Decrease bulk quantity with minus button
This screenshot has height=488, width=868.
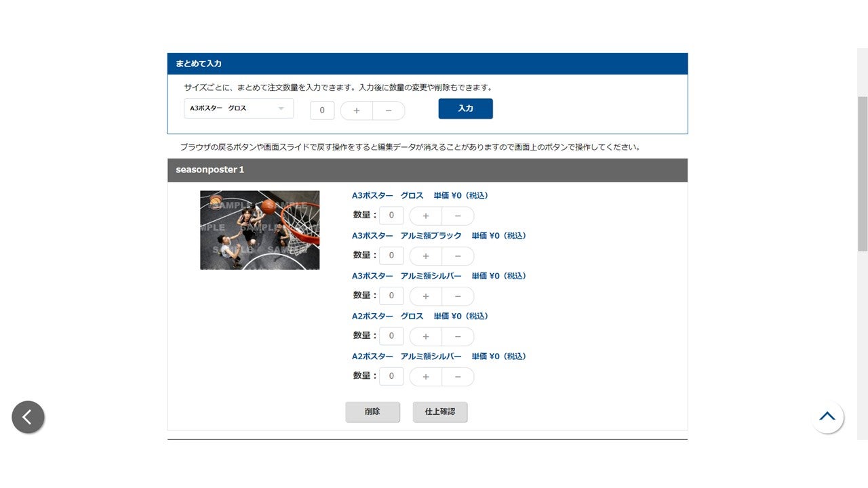point(389,110)
